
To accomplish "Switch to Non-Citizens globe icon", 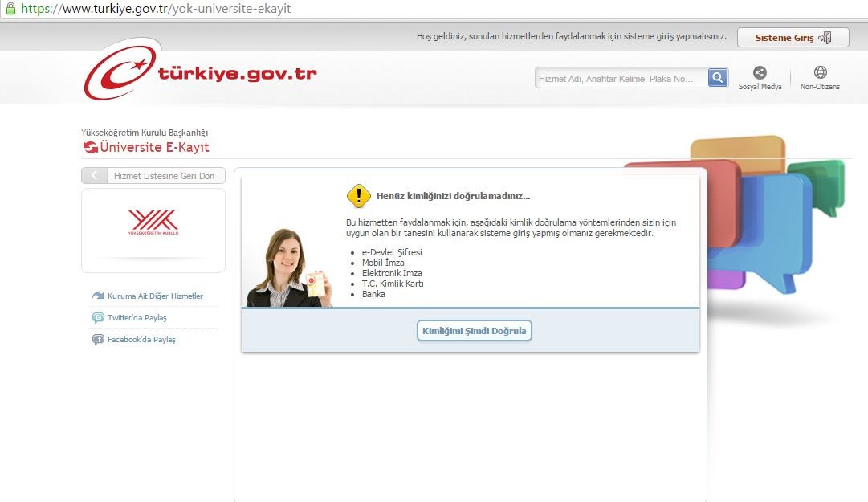I will point(821,72).
